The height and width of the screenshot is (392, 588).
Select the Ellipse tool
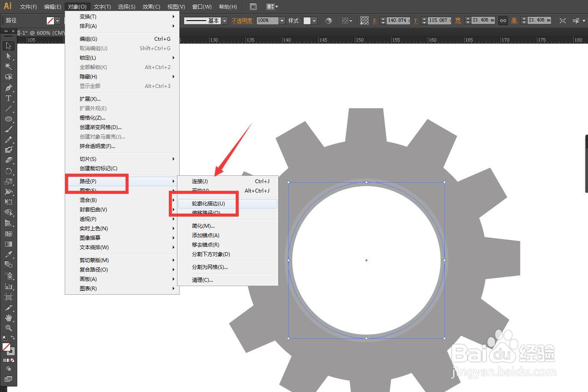8,119
